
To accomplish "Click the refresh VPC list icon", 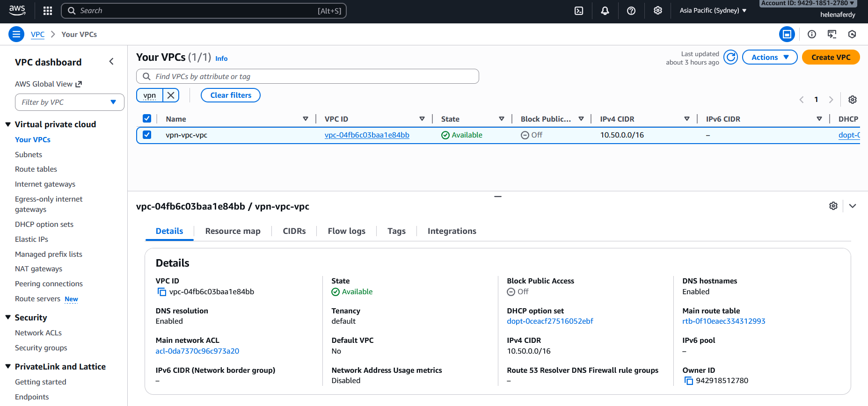I will [730, 57].
